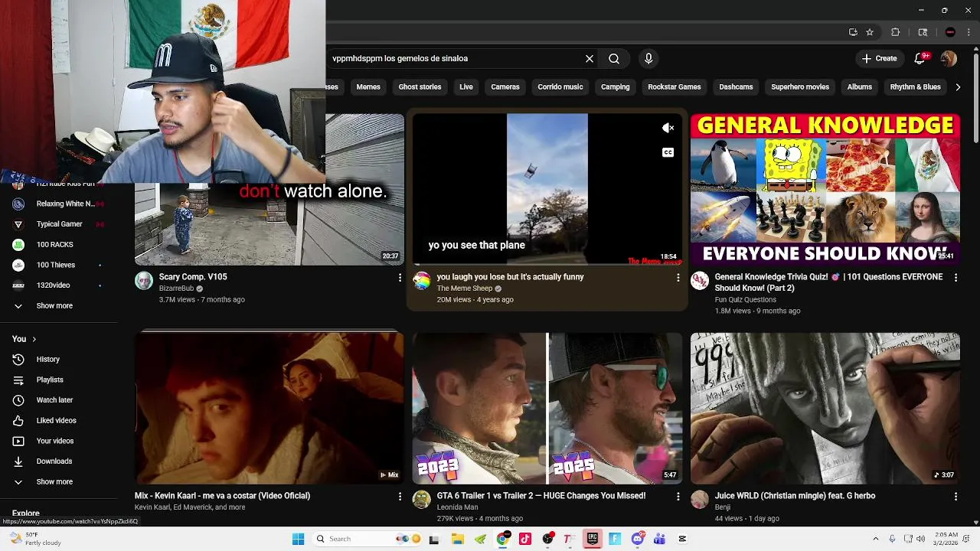Open more options for the GTA 6 Trailer video
980x551 pixels.
pos(678,497)
